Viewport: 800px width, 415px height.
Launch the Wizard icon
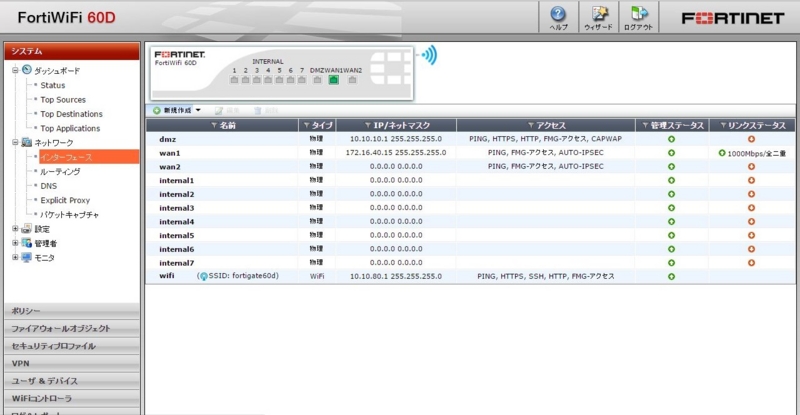tap(598, 17)
